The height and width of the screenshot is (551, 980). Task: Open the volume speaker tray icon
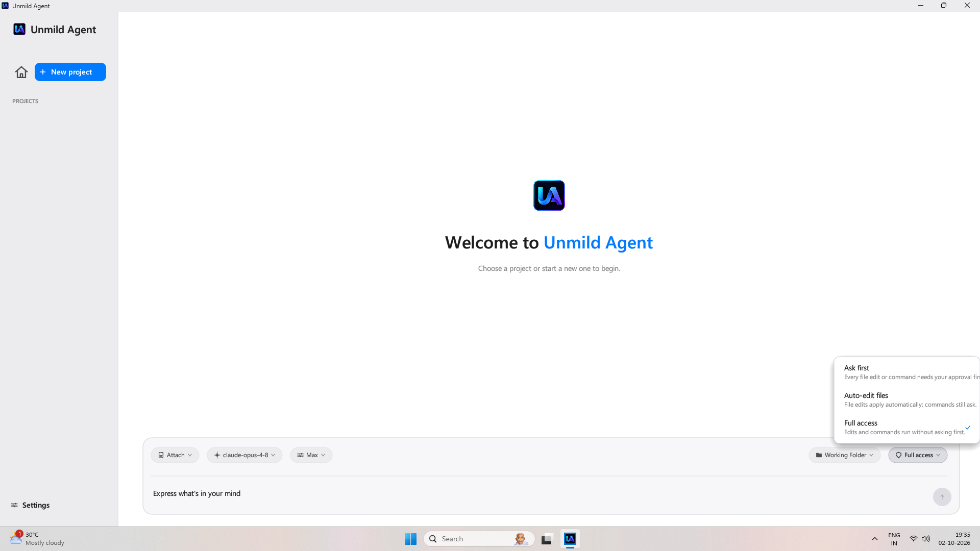point(926,539)
